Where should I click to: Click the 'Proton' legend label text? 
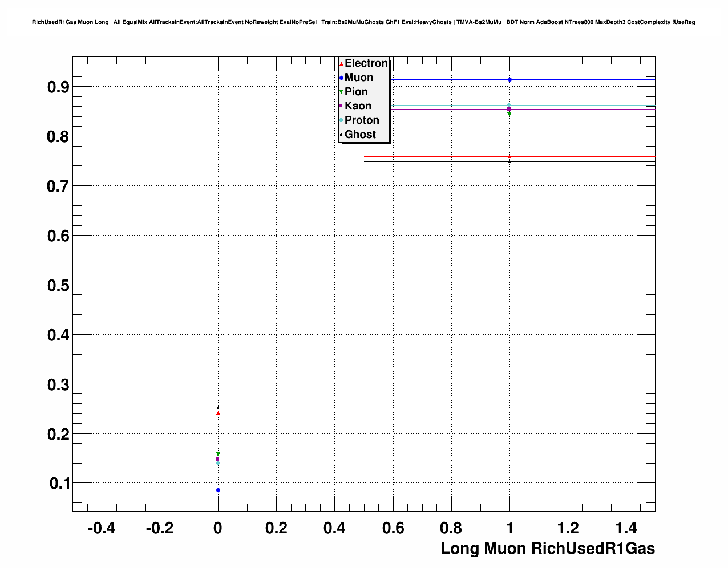(362, 120)
